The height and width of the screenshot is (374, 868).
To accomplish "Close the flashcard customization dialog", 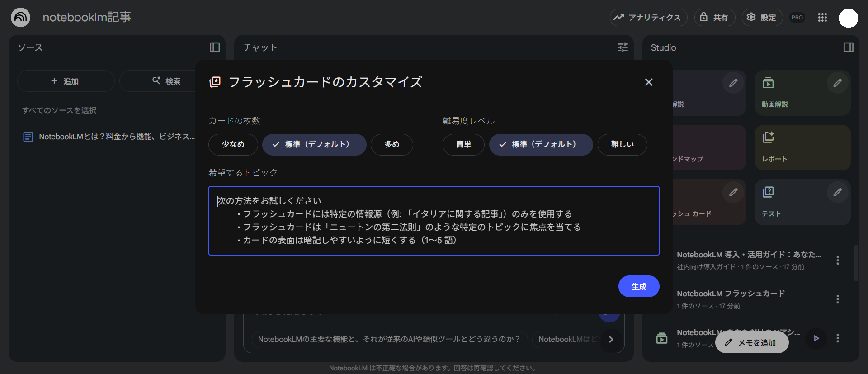I will tap(649, 82).
